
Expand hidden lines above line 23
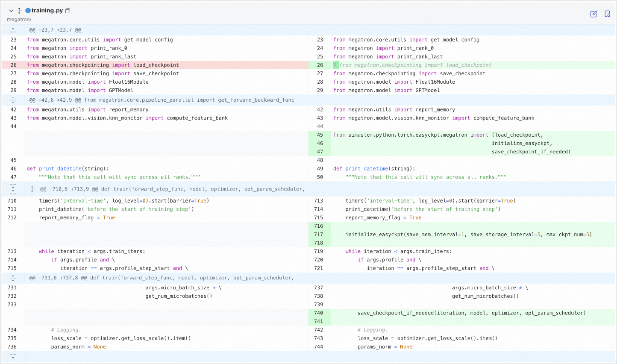(13, 30)
